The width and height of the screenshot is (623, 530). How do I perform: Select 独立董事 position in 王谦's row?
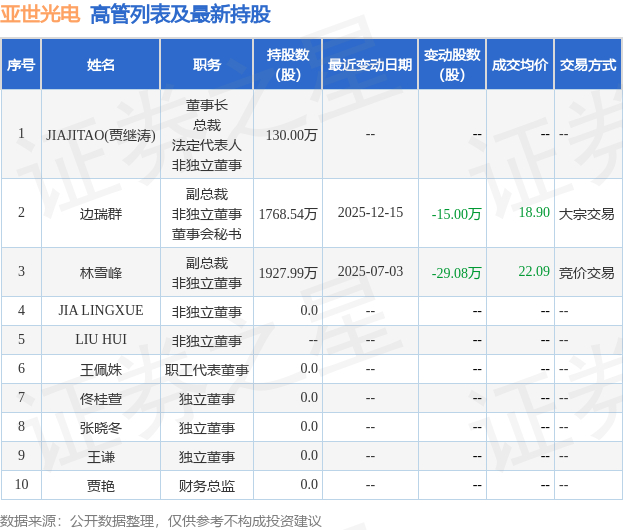click(x=207, y=457)
